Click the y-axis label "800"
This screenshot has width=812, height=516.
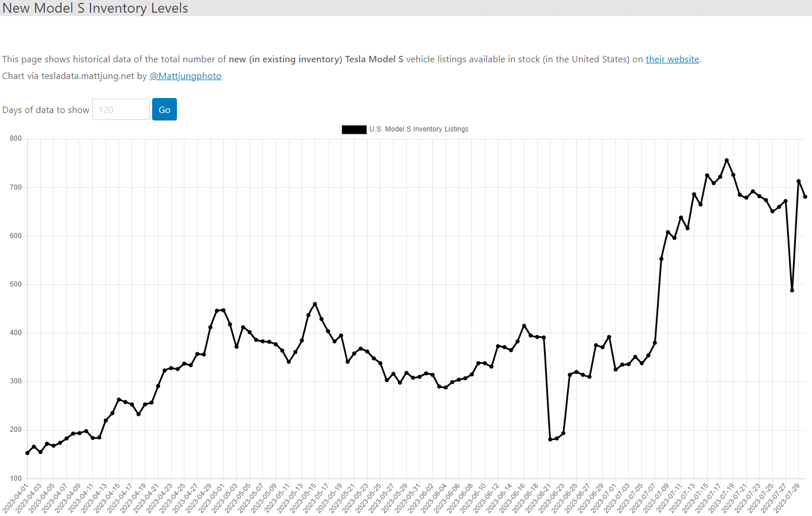point(16,138)
